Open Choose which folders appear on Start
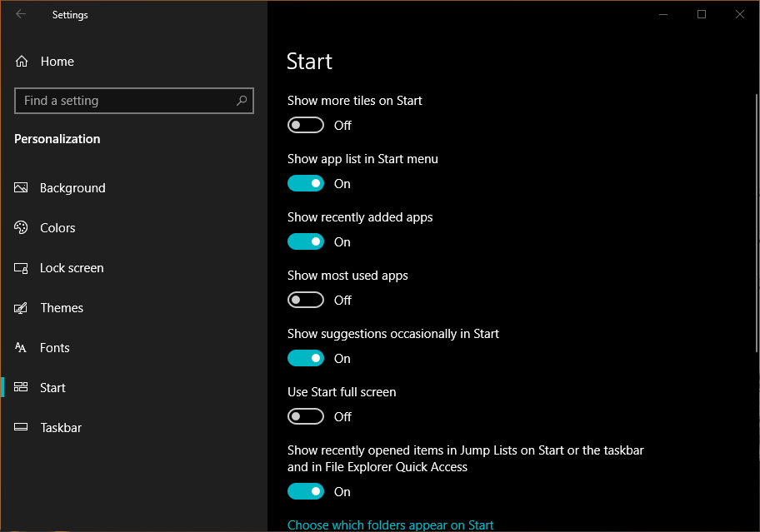The width and height of the screenshot is (760, 532). (390, 525)
